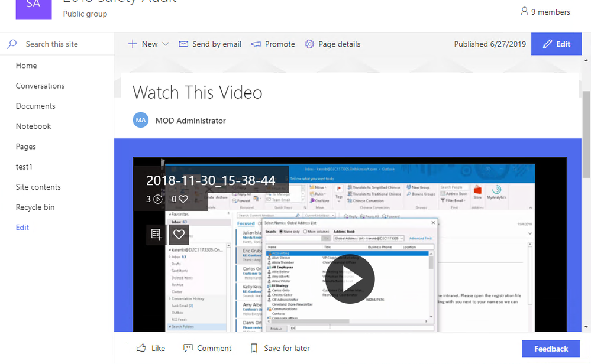591x364 pixels.
Task: Open Conversations in site navigation
Action: [40, 86]
